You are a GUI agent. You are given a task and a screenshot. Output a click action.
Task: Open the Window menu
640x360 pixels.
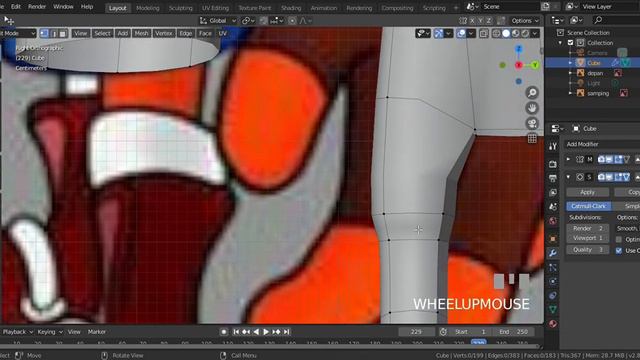(x=63, y=7)
